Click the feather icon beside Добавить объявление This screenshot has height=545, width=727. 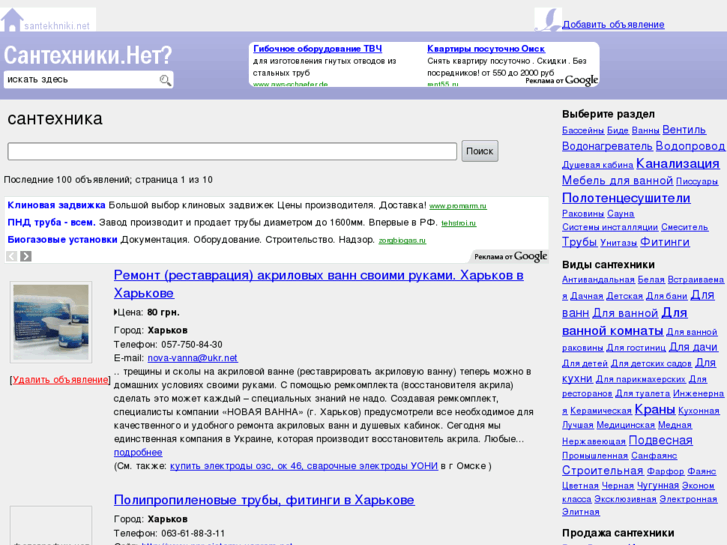coord(548,19)
